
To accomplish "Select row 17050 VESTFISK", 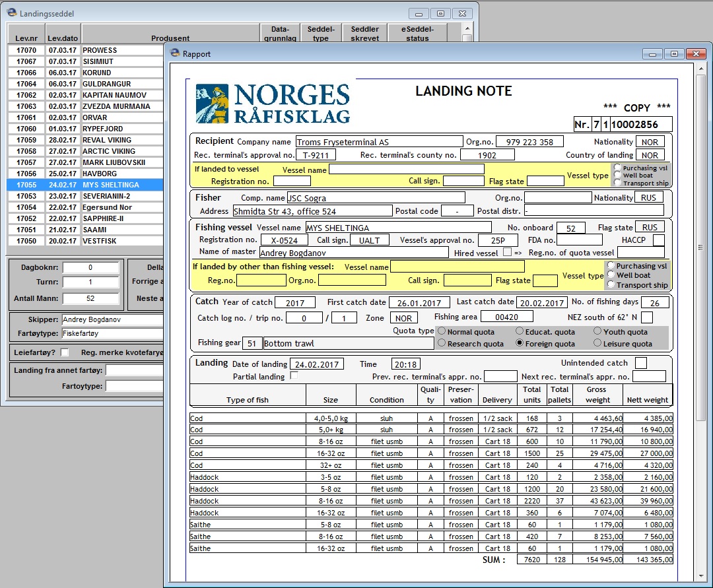I will [x=85, y=241].
